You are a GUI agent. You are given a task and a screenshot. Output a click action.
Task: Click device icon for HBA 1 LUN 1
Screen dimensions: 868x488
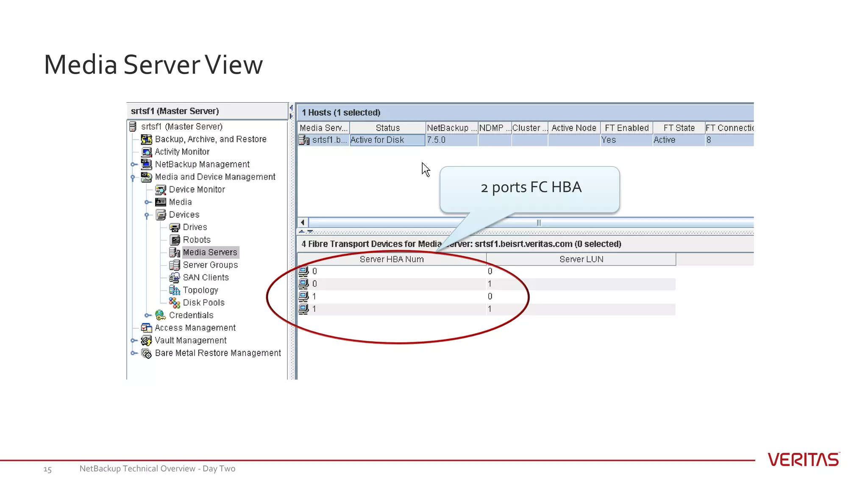pos(303,309)
